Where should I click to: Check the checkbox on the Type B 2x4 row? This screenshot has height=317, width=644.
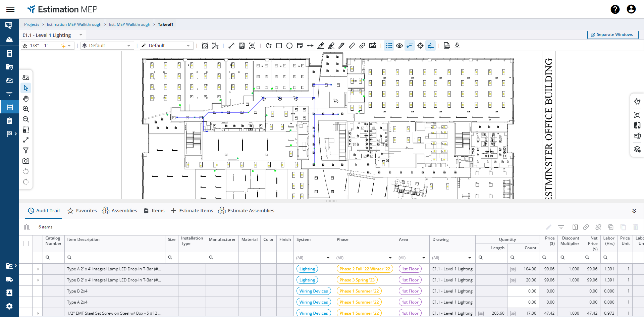(26, 291)
